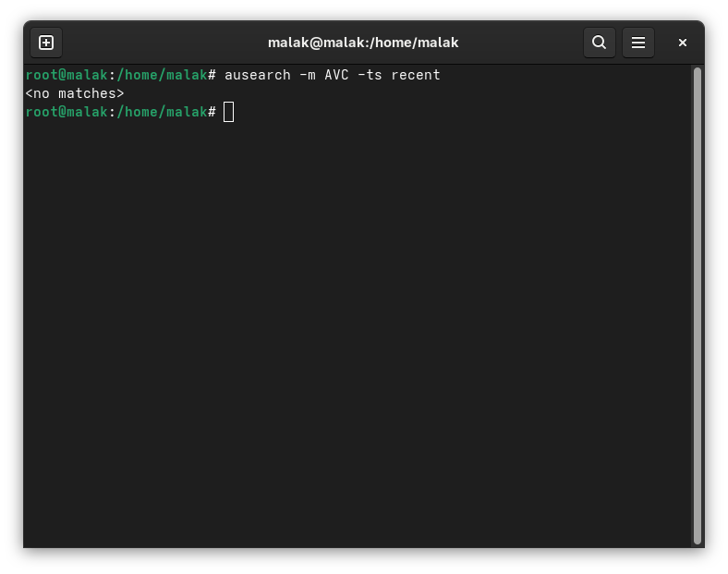Click the AVC argument in the command

(x=336, y=75)
